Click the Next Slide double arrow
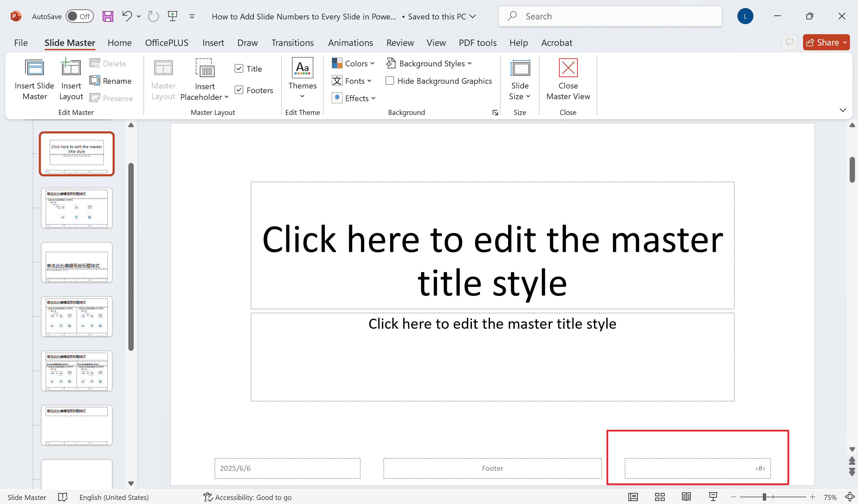 tap(852, 472)
